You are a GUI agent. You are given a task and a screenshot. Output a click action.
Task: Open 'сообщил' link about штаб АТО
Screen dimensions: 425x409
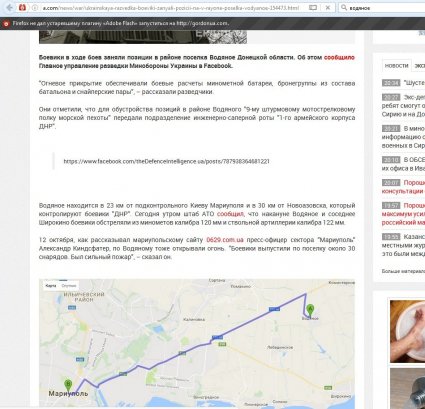point(230,214)
